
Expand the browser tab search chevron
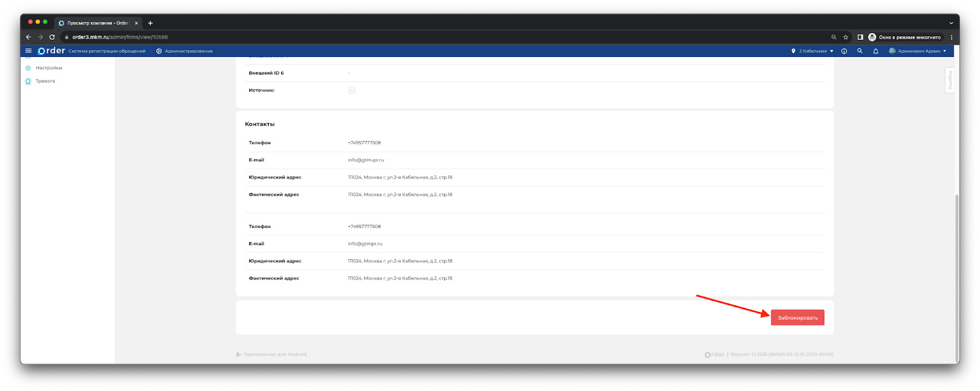(951, 23)
